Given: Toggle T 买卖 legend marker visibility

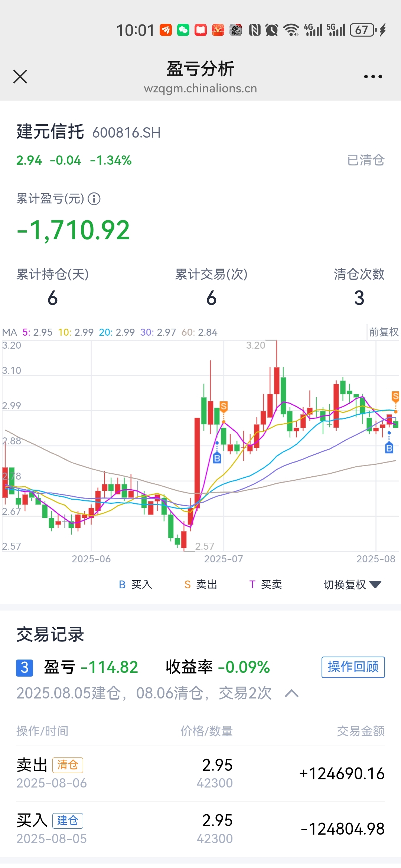Looking at the screenshot, I should click(x=265, y=585).
